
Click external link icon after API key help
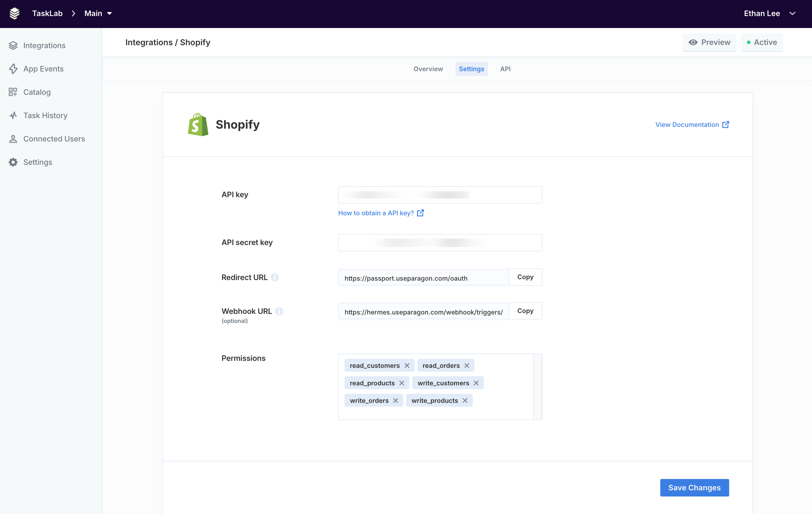click(420, 213)
